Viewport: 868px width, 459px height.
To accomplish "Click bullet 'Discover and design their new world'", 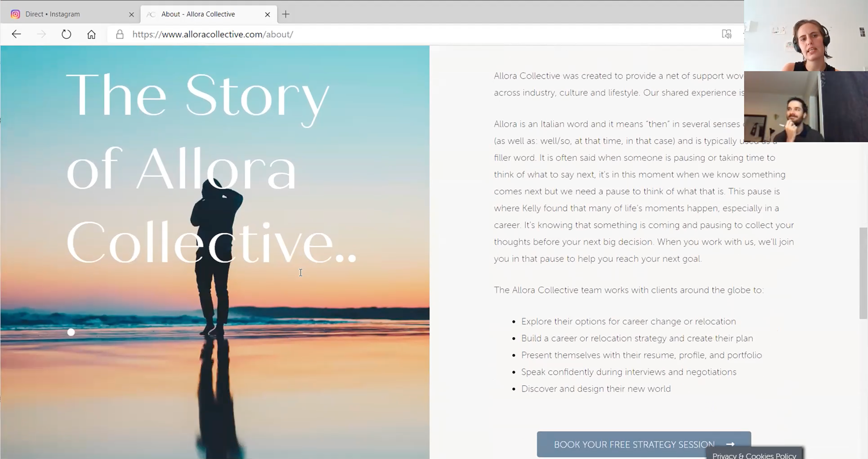I will pyautogui.click(x=596, y=389).
